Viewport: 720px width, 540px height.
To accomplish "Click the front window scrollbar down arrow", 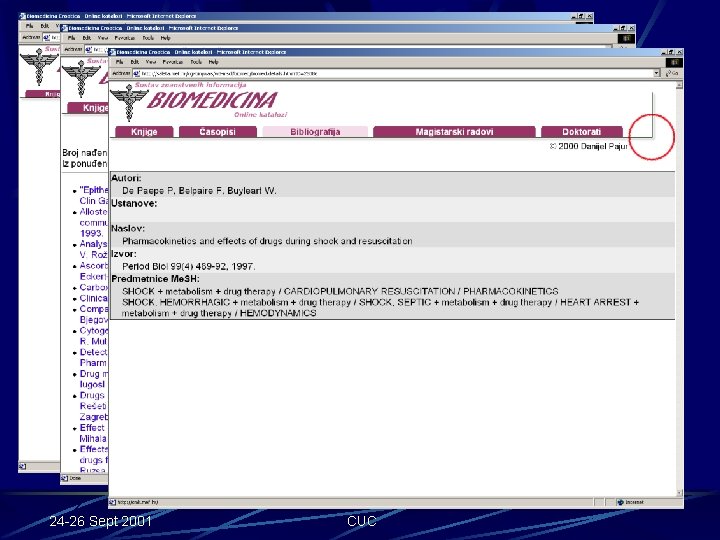I will (679, 493).
